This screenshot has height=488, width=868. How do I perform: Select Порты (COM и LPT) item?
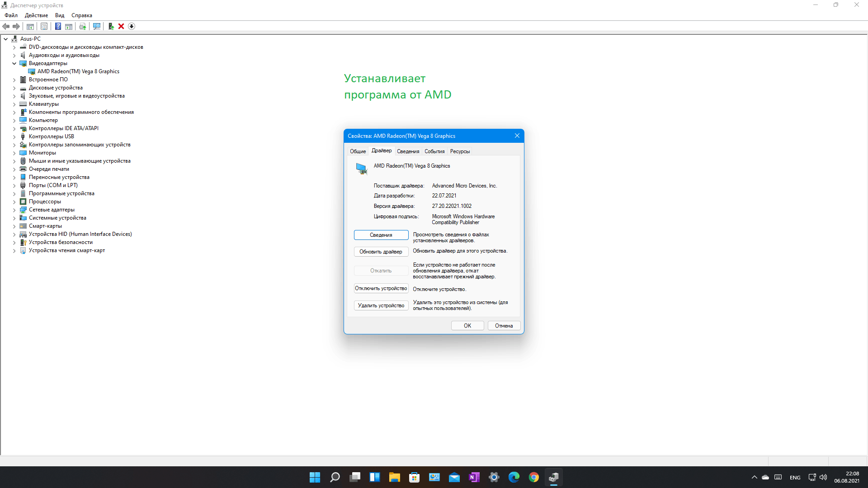[53, 185]
